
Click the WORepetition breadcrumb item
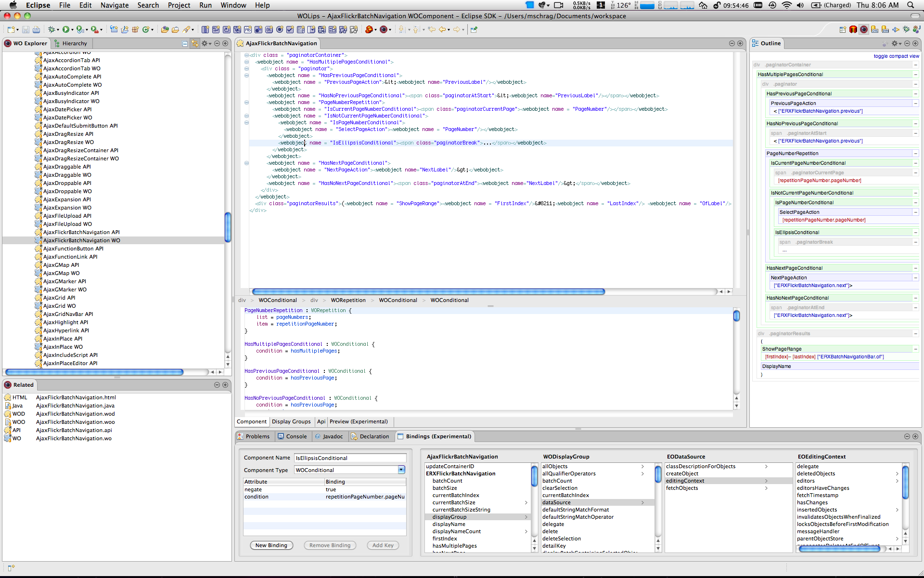click(x=348, y=300)
